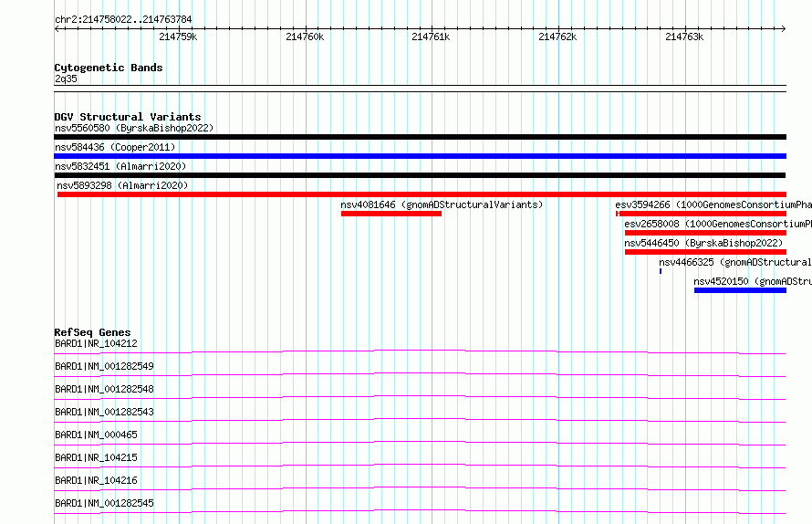
Task: Click the BARD1|NM_001282543 transcript label
Action: [104, 412]
